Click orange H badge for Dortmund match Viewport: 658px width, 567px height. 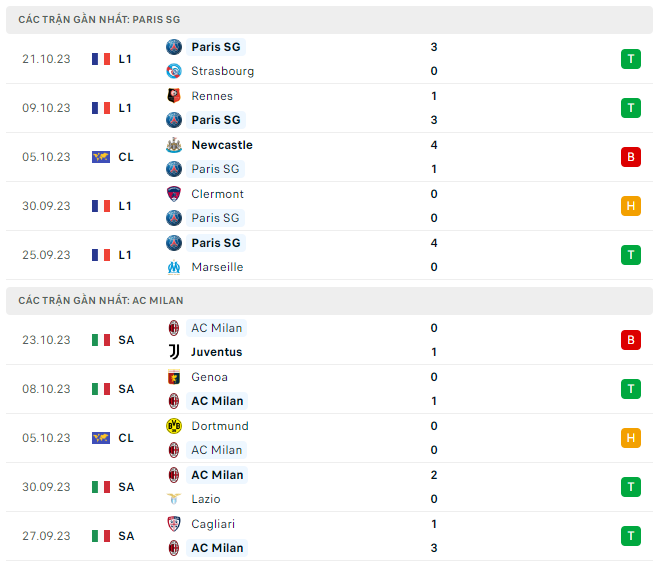[630, 438]
